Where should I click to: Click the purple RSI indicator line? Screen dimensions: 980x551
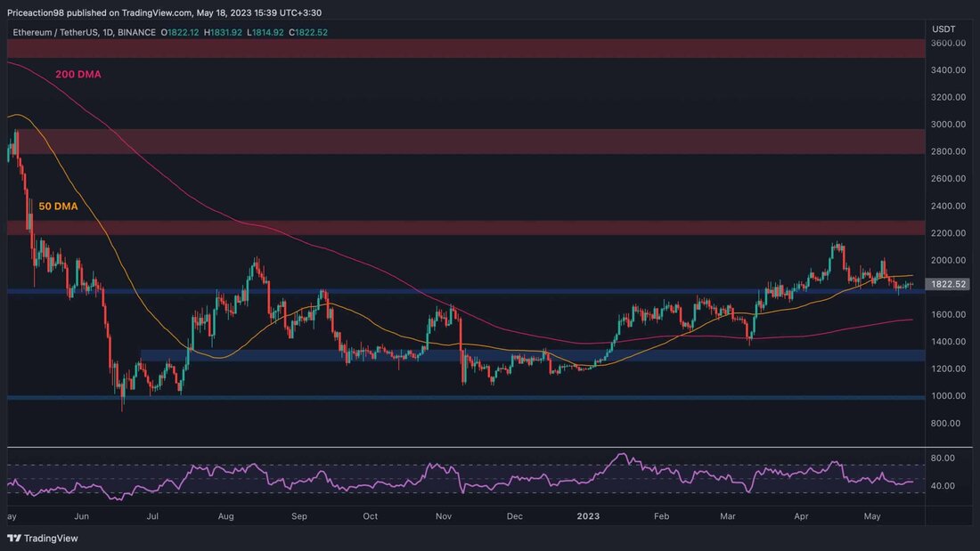coord(460,477)
